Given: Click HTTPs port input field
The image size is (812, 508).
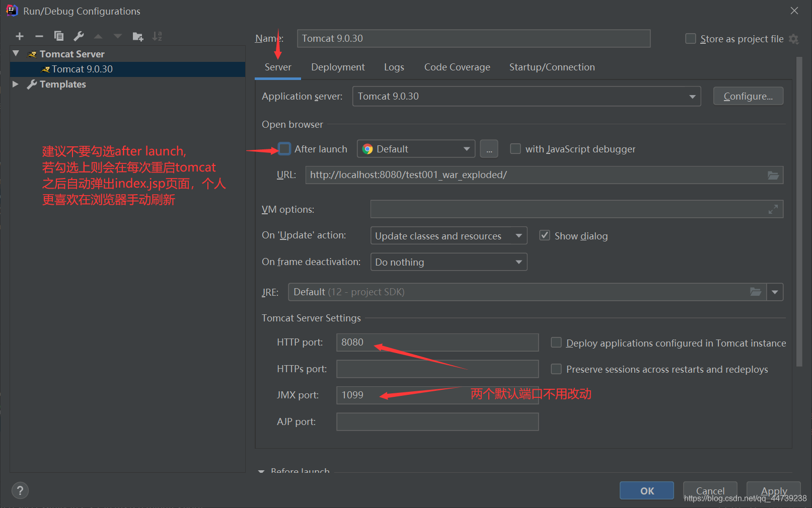Looking at the screenshot, I should point(437,369).
